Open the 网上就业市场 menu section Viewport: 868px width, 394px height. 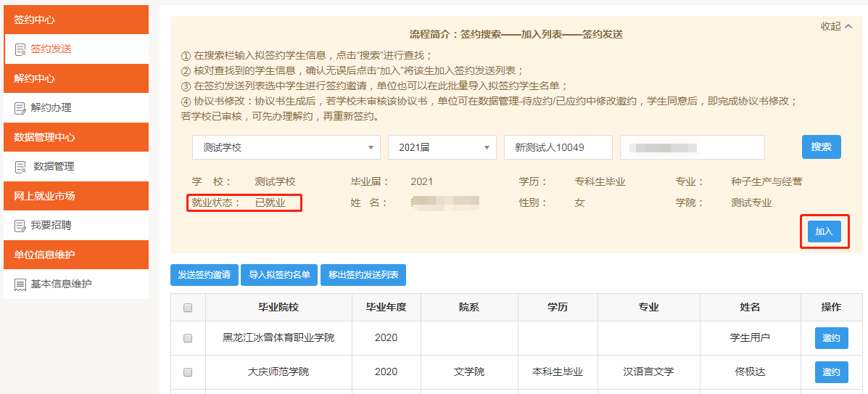76,196
